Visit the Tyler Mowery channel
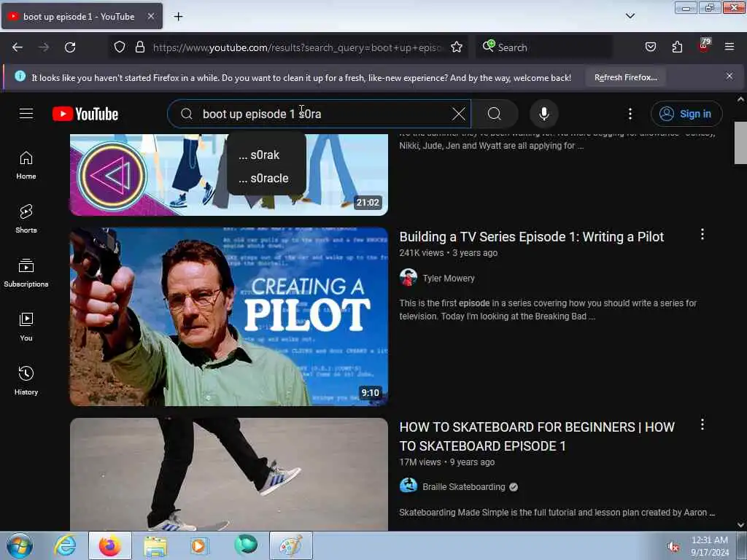Screen dimensions: 747x560 (x=449, y=278)
